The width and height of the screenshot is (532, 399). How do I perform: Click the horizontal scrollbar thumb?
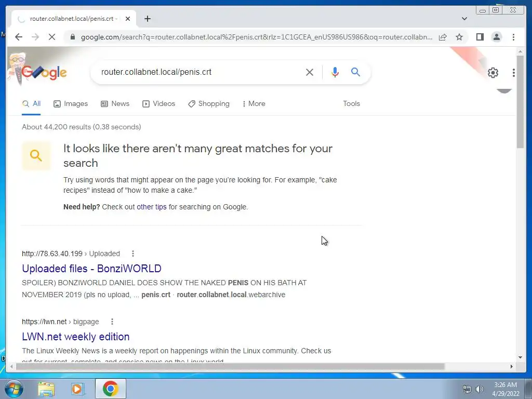pyautogui.click(x=230, y=366)
